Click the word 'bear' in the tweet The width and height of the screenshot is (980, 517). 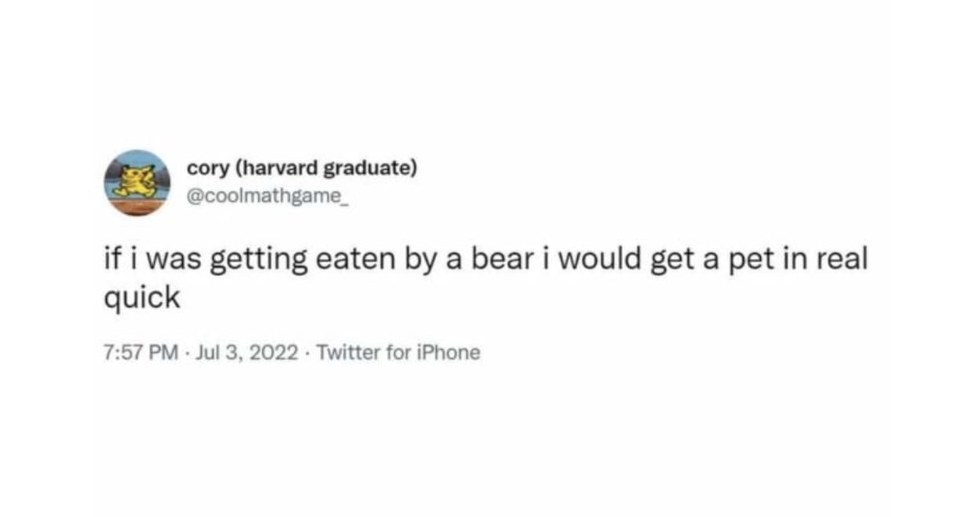pos(499,260)
